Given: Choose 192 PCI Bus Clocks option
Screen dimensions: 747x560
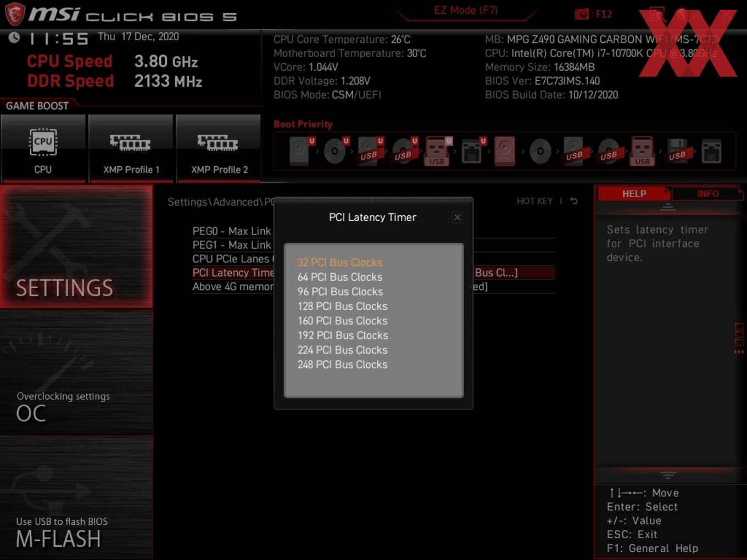Looking at the screenshot, I should click(x=343, y=335).
